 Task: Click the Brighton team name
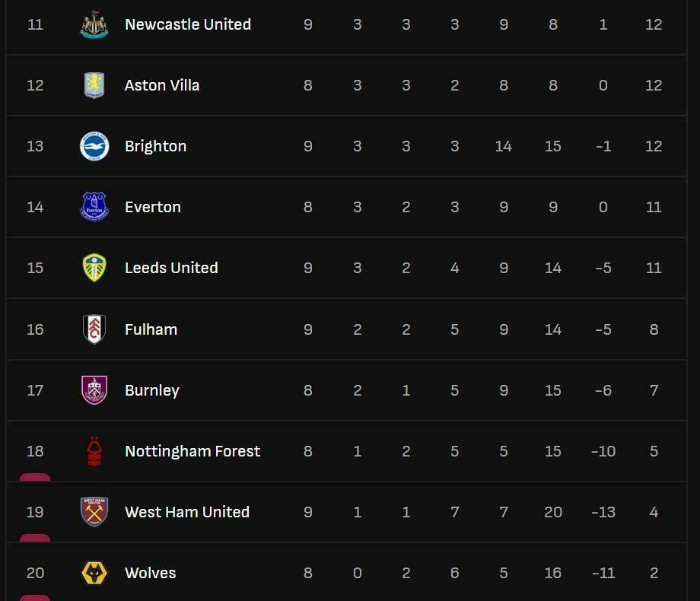tap(155, 146)
